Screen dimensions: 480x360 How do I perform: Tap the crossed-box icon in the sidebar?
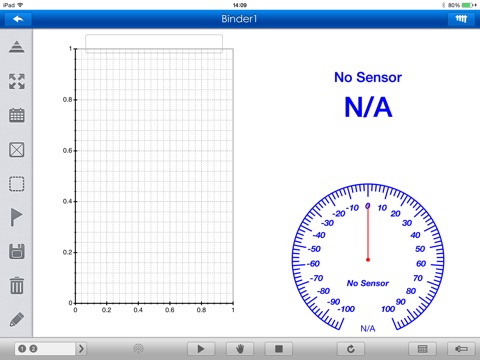[x=17, y=150]
